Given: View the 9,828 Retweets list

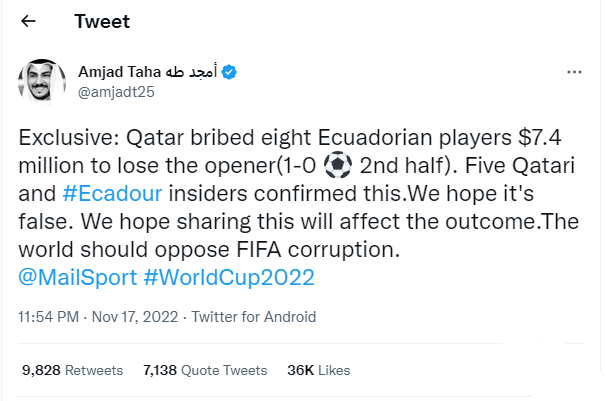Looking at the screenshot, I should [x=73, y=370].
